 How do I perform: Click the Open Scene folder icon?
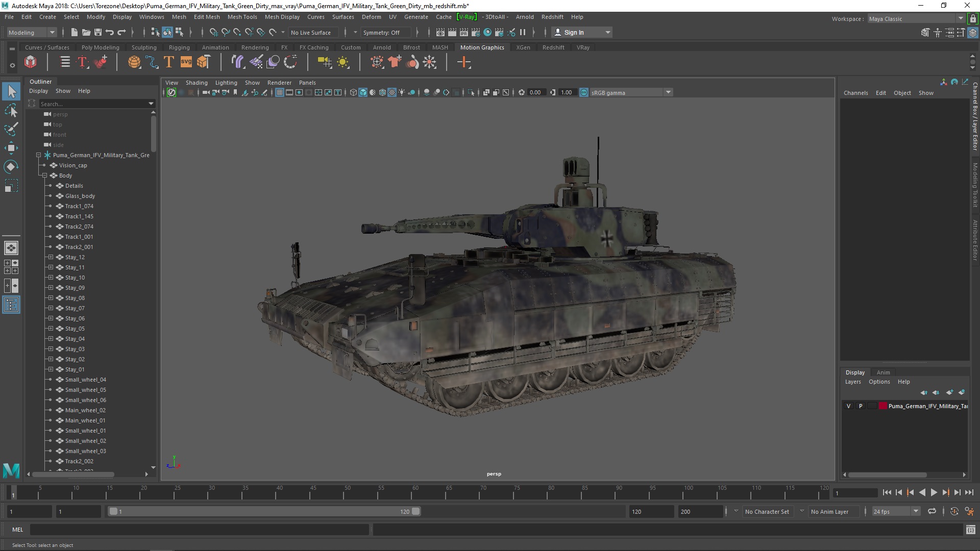click(x=86, y=32)
